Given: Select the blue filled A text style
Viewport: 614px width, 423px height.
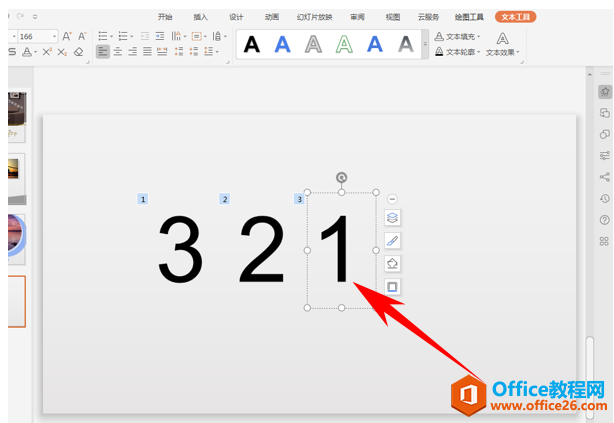Looking at the screenshot, I should (x=283, y=43).
